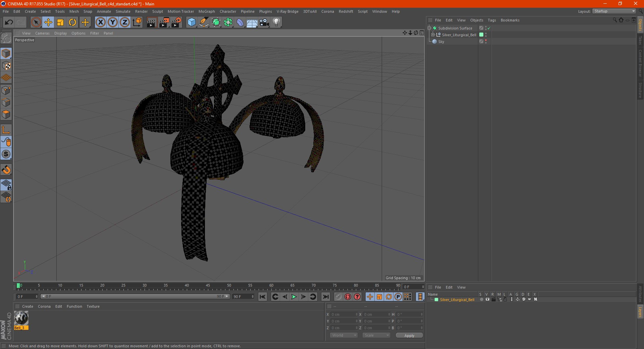Open the MoGraph menu

pos(207,11)
